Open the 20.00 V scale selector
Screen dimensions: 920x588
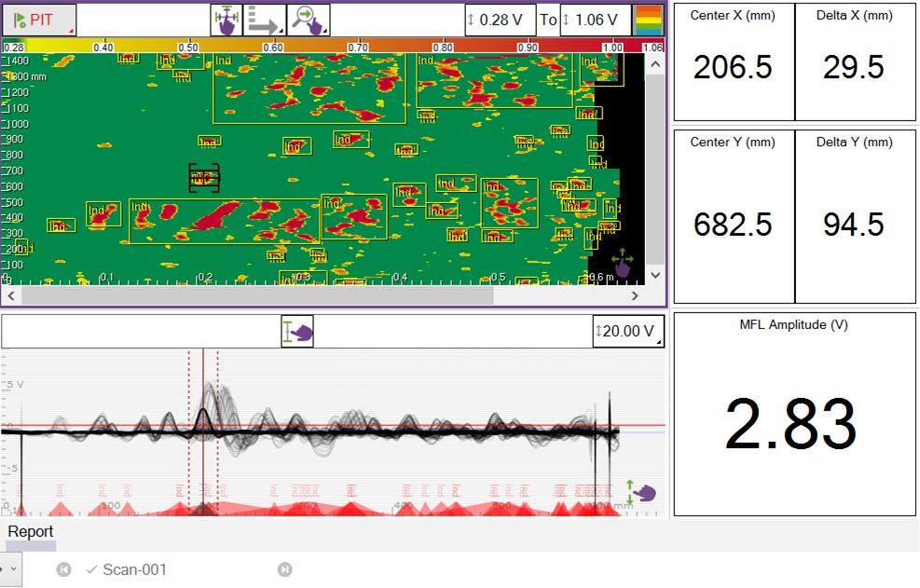point(627,330)
